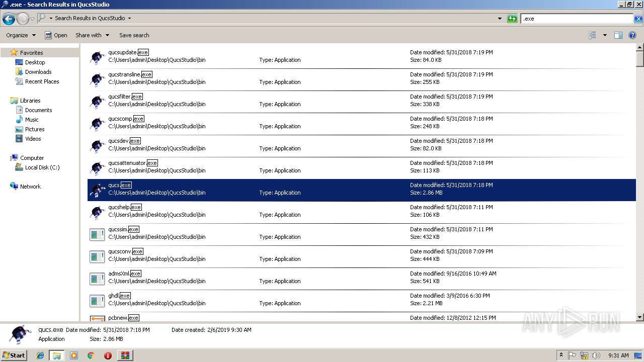The image size is (644, 362).
Task: Click Save search in toolbar
Action: coord(134,35)
